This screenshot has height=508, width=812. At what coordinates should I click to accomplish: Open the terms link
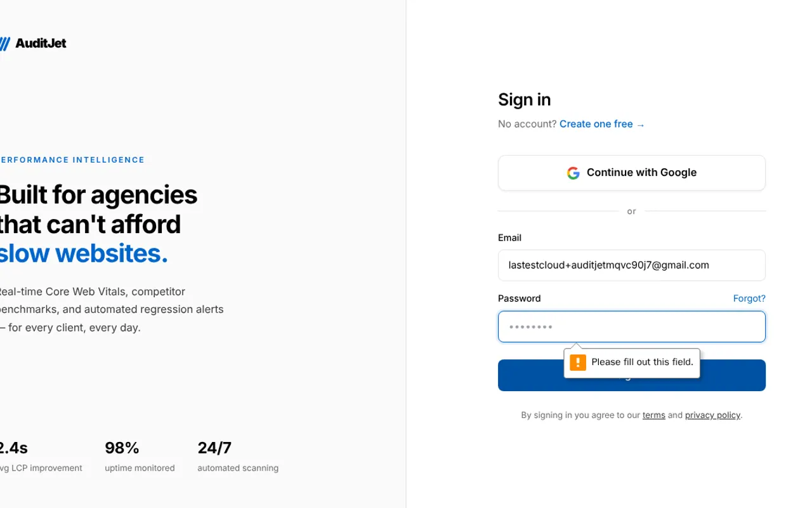coord(654,415)
